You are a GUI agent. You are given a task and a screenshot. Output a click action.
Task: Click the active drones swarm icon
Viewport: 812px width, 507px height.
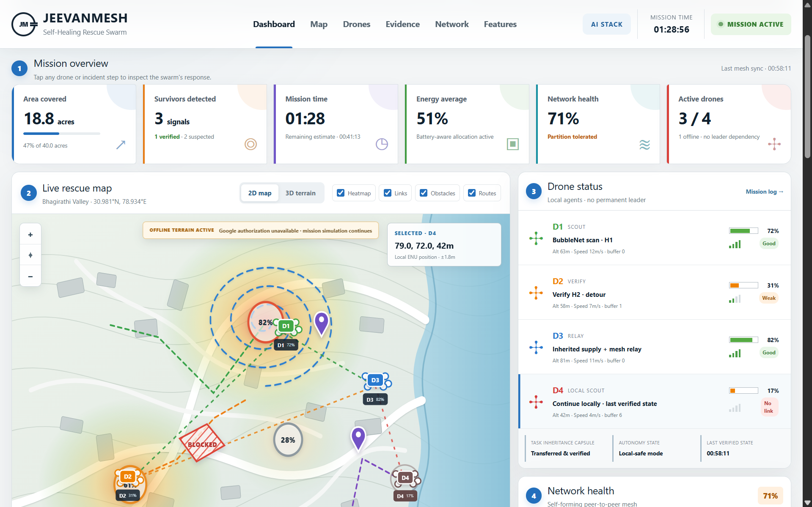774,144
